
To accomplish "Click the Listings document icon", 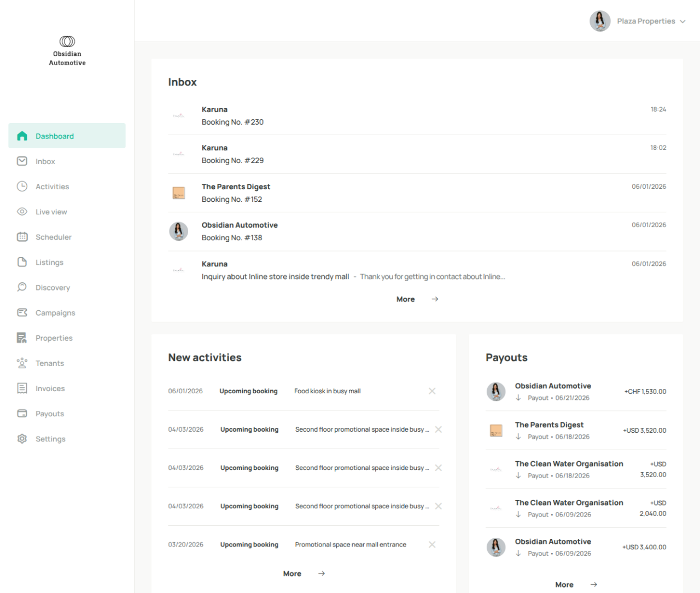I will [x=22, y=262].
